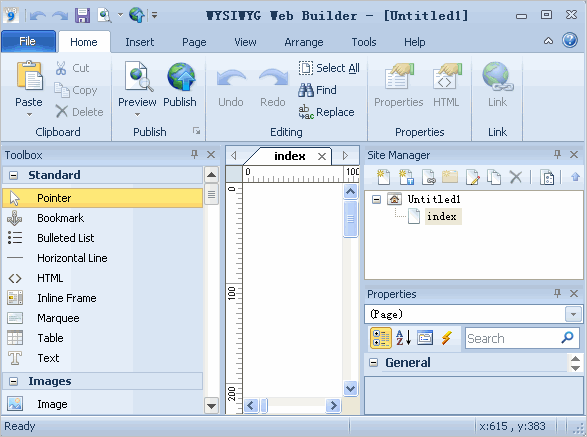Click the Publish globe icon in ribbon
The image size is (587, 437).
pos(180,77)
